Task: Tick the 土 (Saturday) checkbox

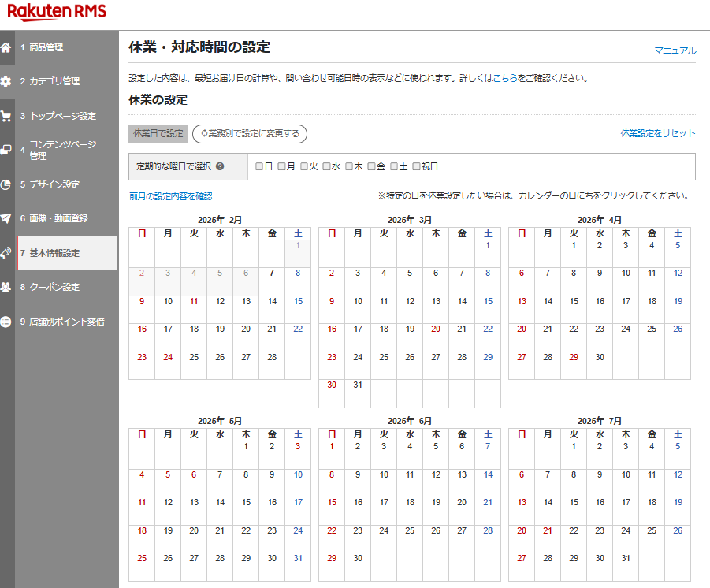Action: (x=394, y=166)
